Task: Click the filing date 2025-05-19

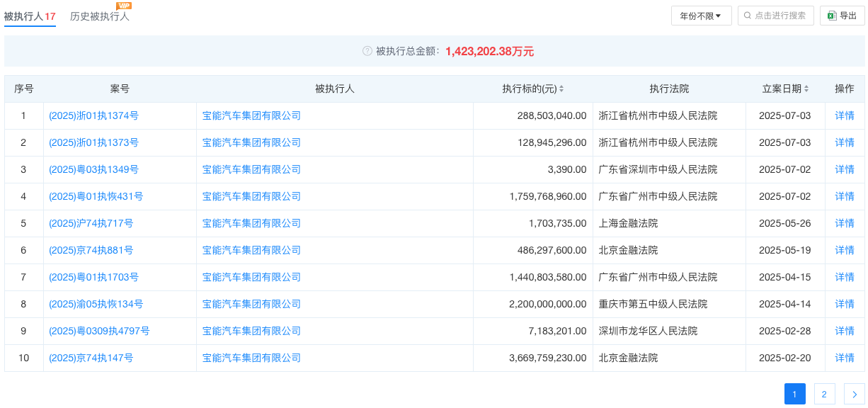Action: tap(785, 250)
